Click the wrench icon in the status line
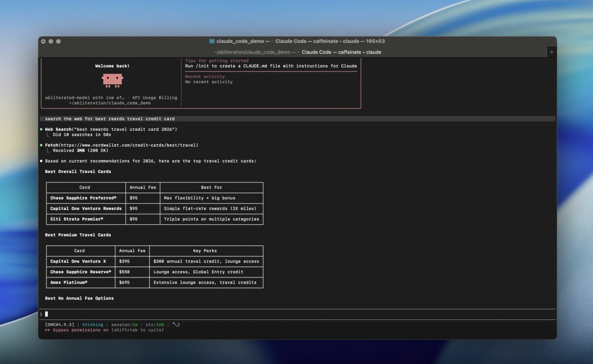 click(x=174, y=324)
